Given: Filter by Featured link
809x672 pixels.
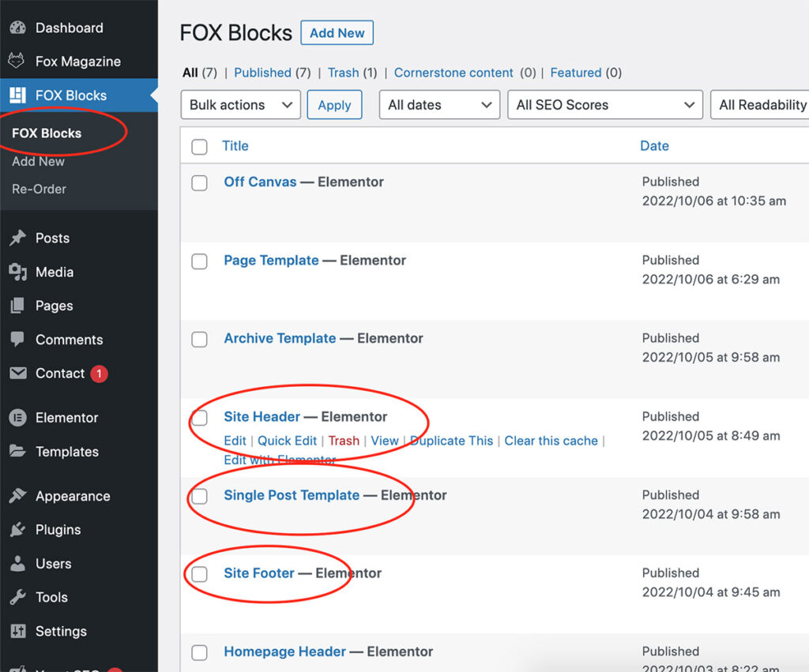Looking at the screenshot, I should (x=576, y=73).
